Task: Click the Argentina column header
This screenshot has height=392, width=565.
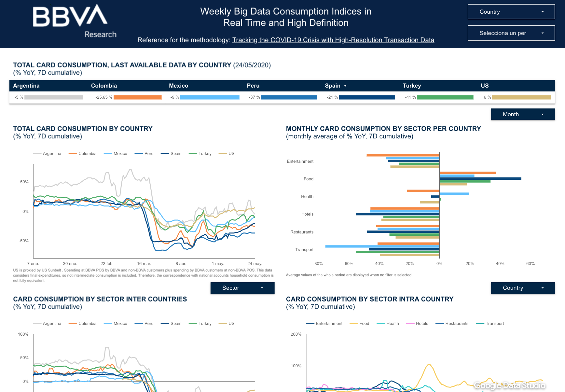Action: [26, 86]
